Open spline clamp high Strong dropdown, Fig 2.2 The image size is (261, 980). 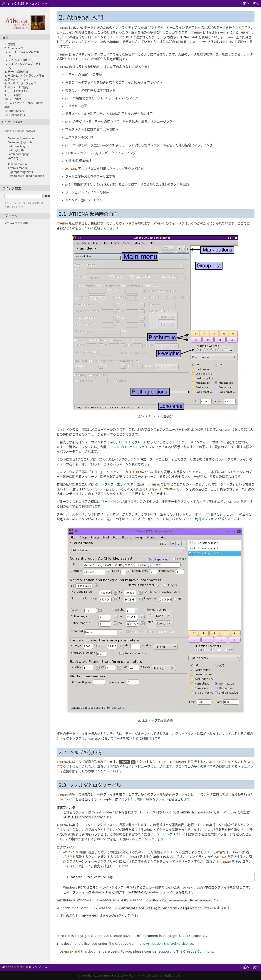(x=163, y=623)
